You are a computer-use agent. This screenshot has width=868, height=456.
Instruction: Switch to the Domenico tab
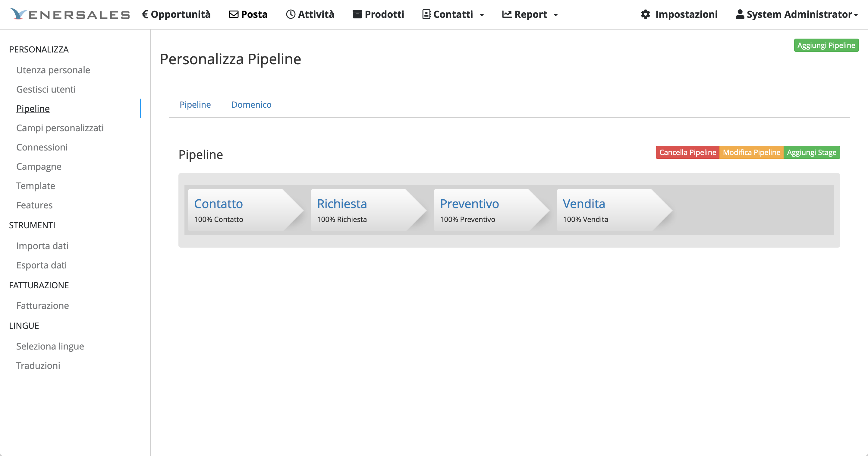[x=251, y=105]
